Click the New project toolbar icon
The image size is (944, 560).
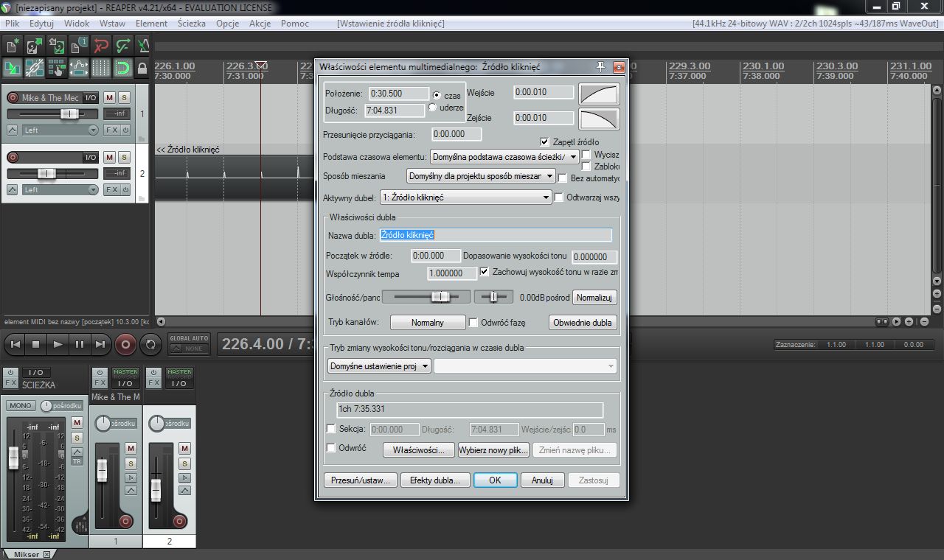pos(12,46)
